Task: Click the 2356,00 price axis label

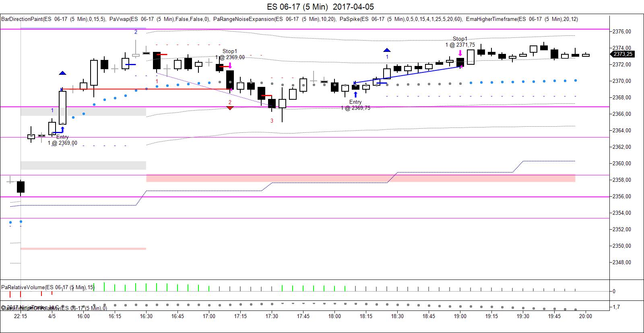Action: pos(623,196)
